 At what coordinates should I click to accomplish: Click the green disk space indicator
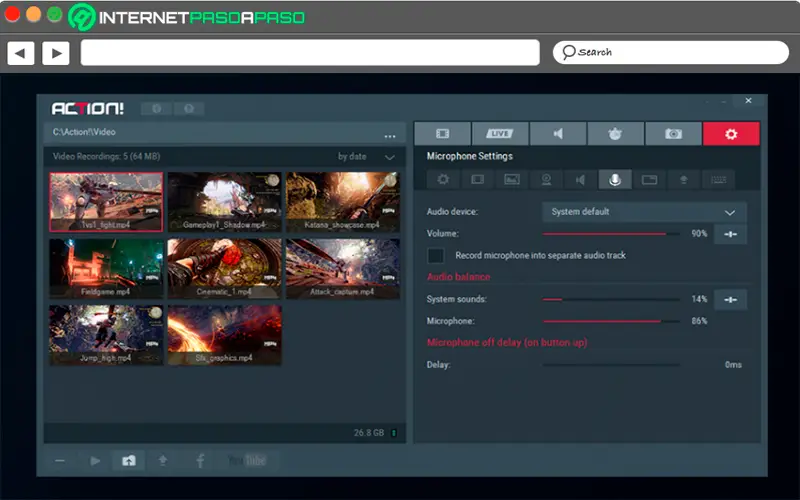(394, 433)
